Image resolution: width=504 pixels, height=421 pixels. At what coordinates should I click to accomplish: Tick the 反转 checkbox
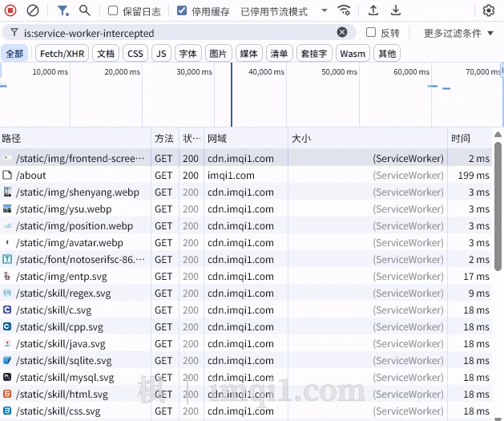click(371, 32)
